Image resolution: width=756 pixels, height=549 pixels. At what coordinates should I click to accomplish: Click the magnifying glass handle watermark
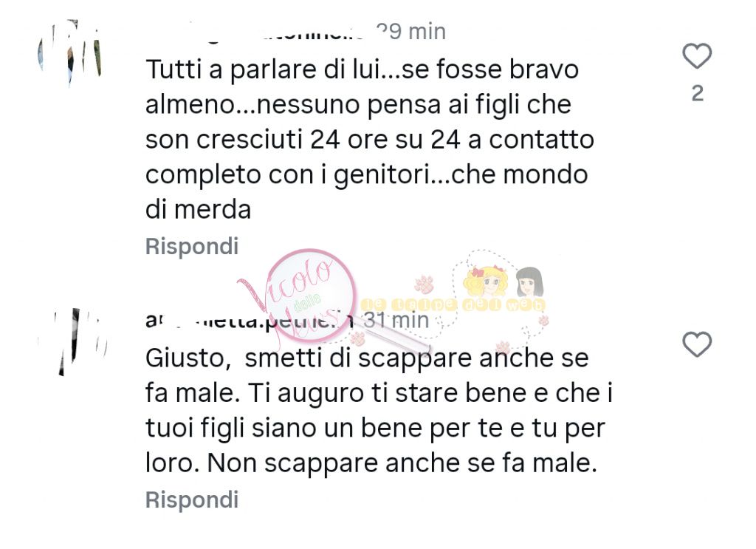(x=393, y=334)
